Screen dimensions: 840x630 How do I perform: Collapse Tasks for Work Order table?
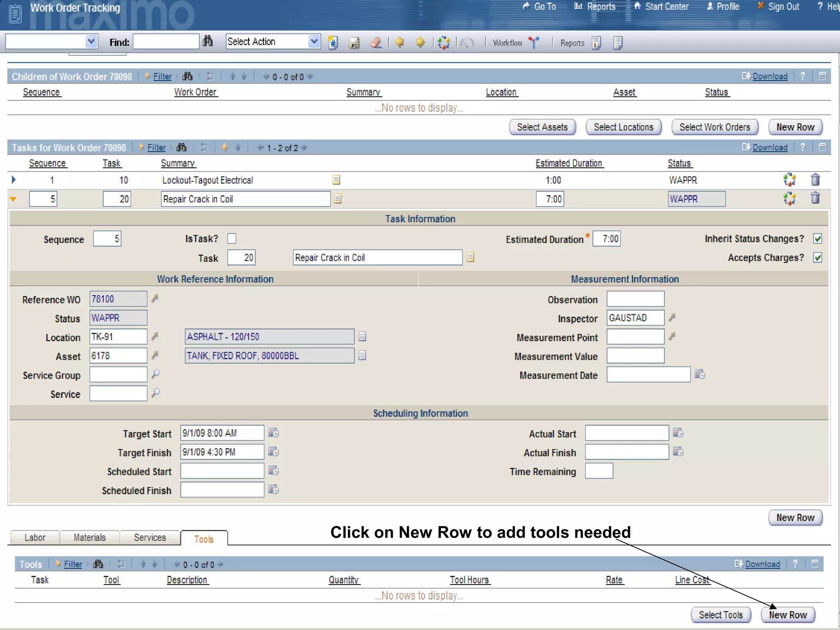point(822,147)
